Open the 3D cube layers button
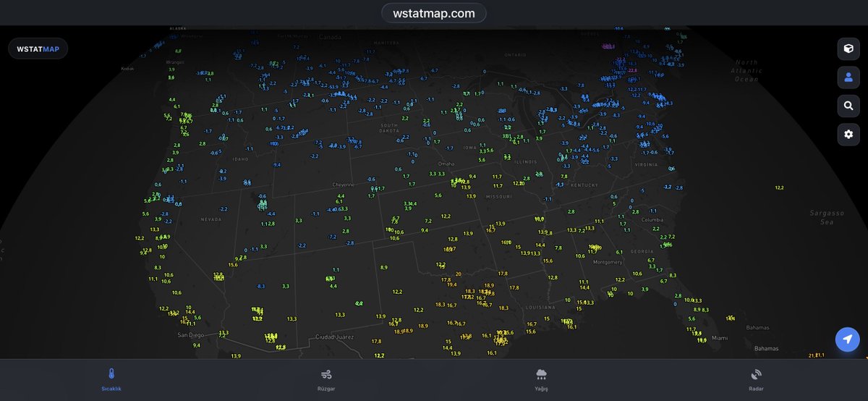 pyautogui.click(x=848, y=48)
